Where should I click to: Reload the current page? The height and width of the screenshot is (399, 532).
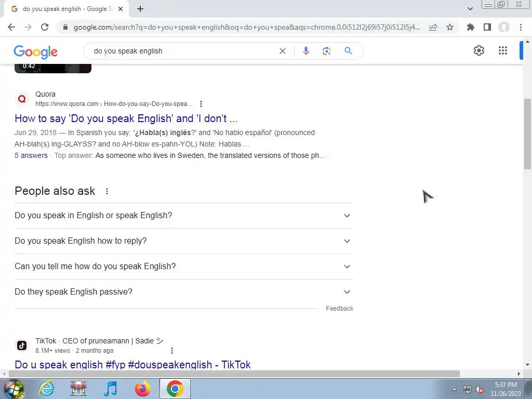[x=45, y=27]
